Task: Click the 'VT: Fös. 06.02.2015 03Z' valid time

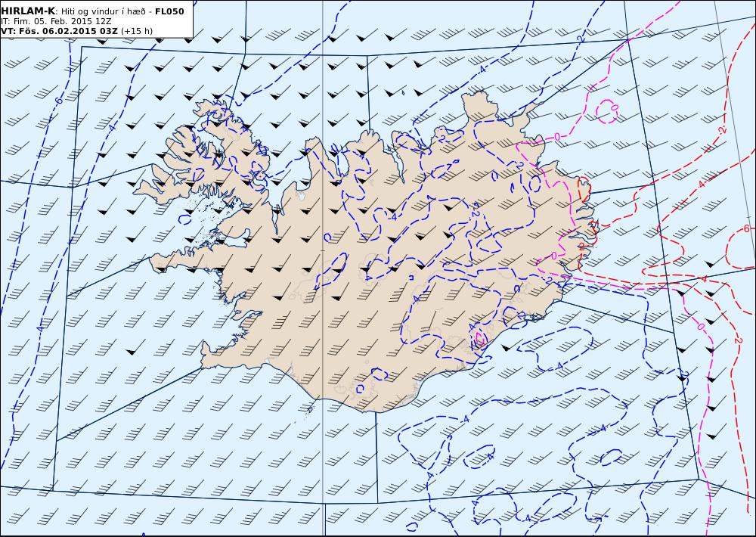Action: point(59,31)
